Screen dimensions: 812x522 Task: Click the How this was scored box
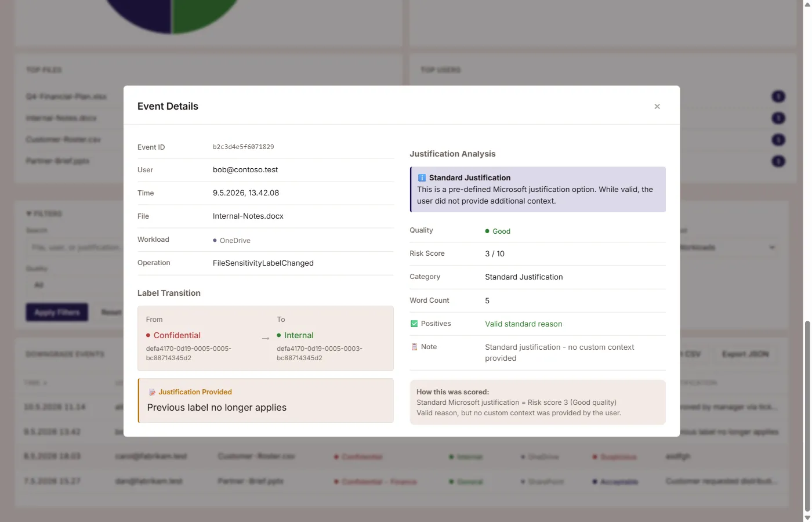click(538, 403)
